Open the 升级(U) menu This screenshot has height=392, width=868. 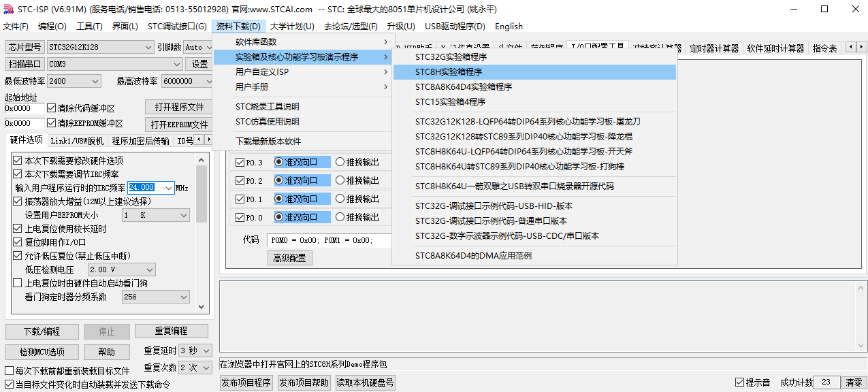[x=401, y=27]
